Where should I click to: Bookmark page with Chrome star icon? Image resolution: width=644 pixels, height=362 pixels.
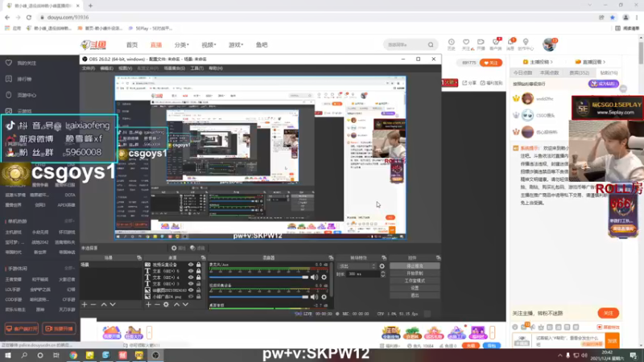[613, 17]
